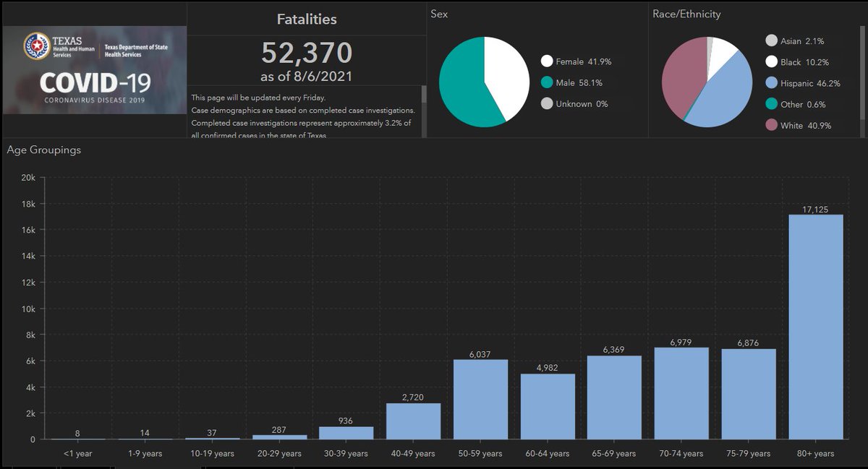Click the 6,037 bar value label
This screenshot has width=868, height=469.
pos(480,353)
